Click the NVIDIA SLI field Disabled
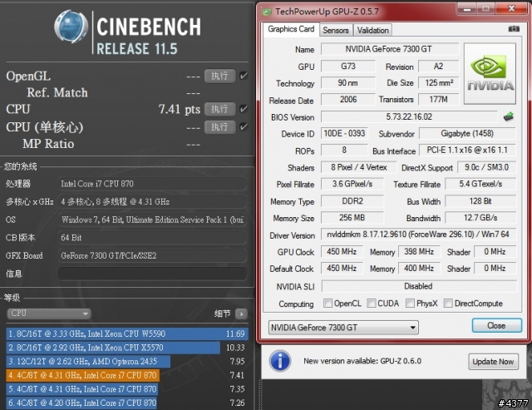This screenshot has width=532, height=410. (418, 286)
